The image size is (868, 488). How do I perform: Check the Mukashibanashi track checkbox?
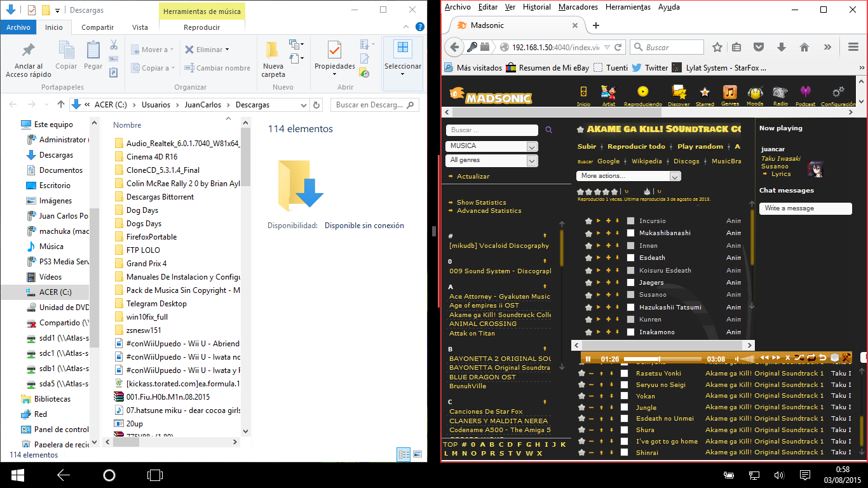[x=630, y=233]
